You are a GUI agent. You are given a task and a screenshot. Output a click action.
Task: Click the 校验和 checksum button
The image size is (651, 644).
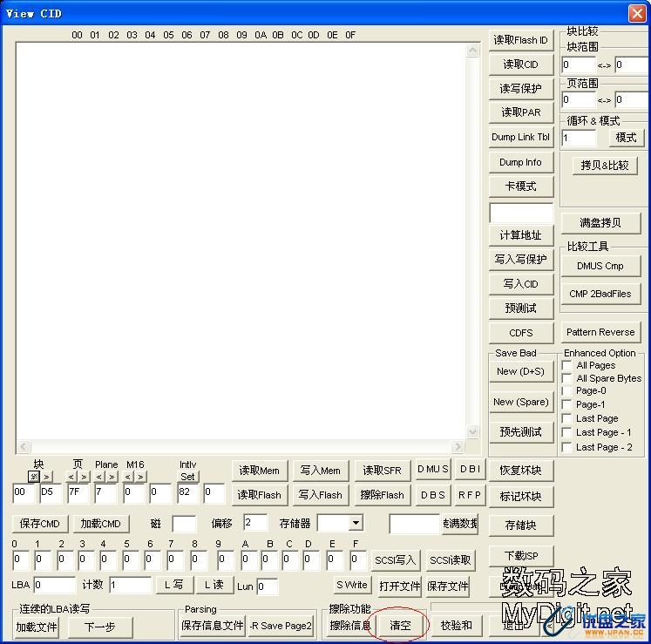[x=457, y=626]
